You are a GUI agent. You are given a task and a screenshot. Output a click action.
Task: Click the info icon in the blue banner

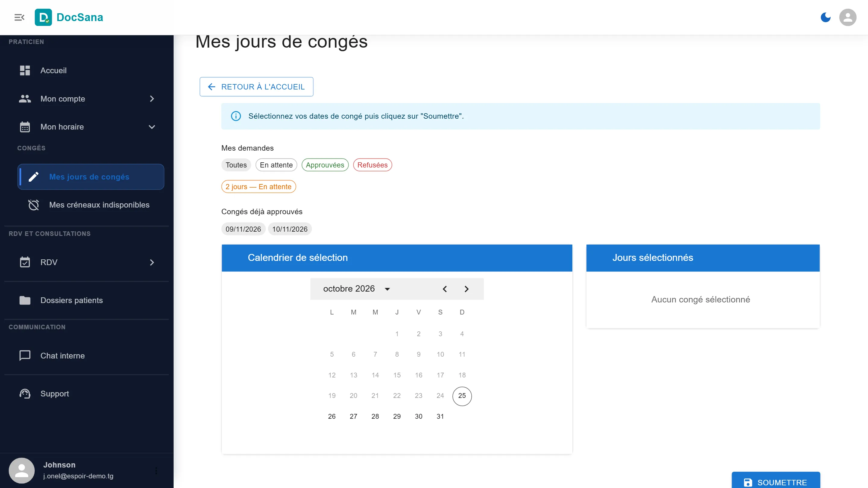(x=236, y=116)
